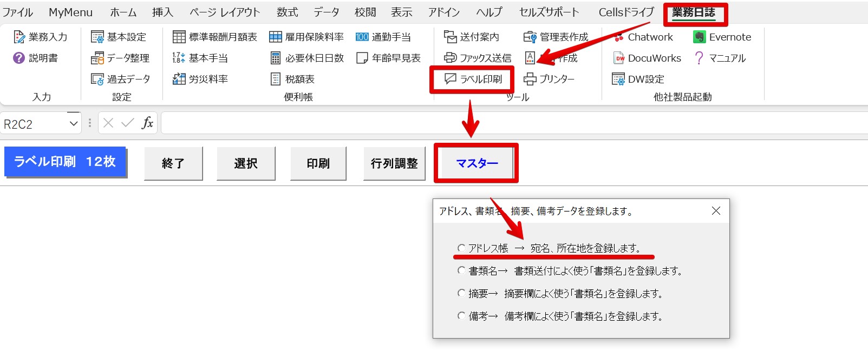
Task: Click into the formula bar input
Action: click(x=514, y=123)
